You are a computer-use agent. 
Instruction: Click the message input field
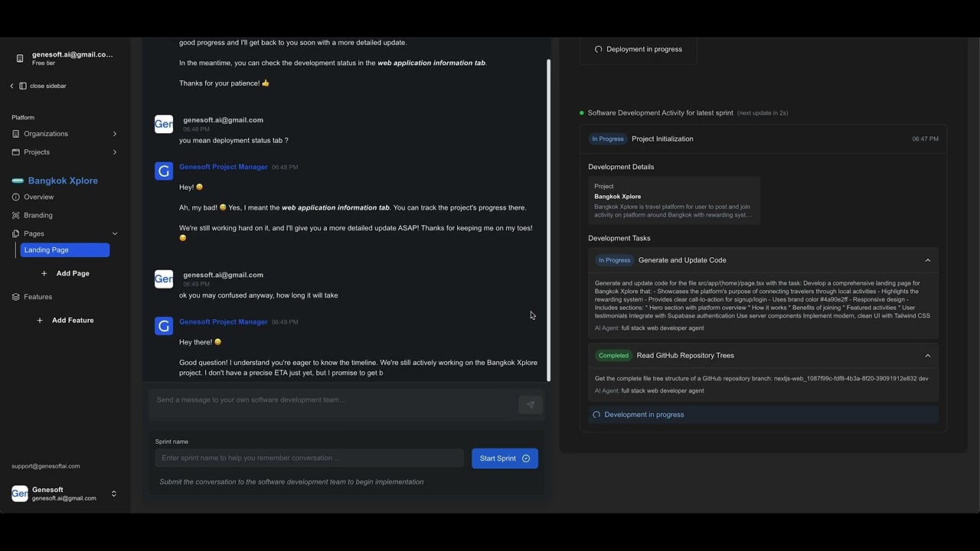333,400
